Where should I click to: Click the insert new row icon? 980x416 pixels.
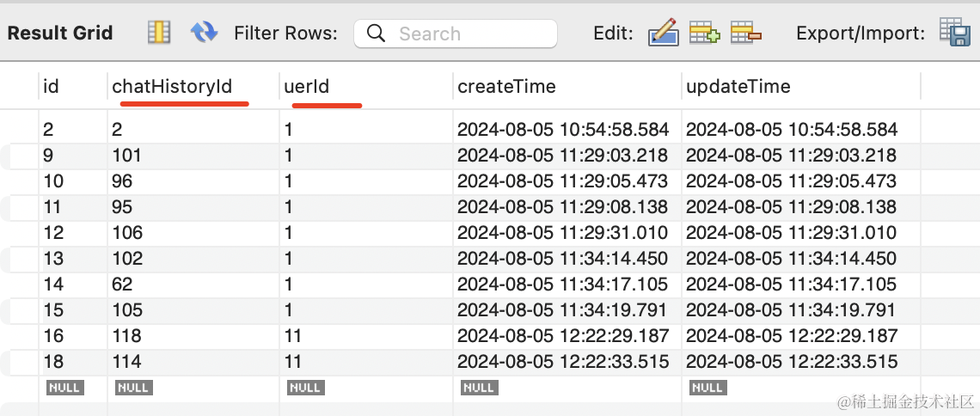point(704,33)
